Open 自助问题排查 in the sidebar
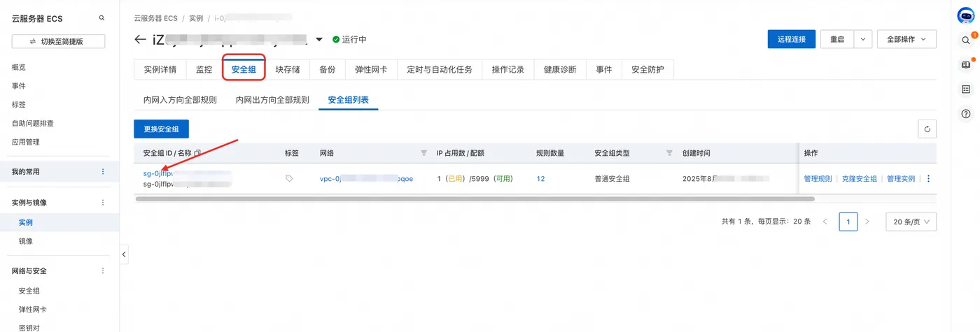 tap(33, 124)
